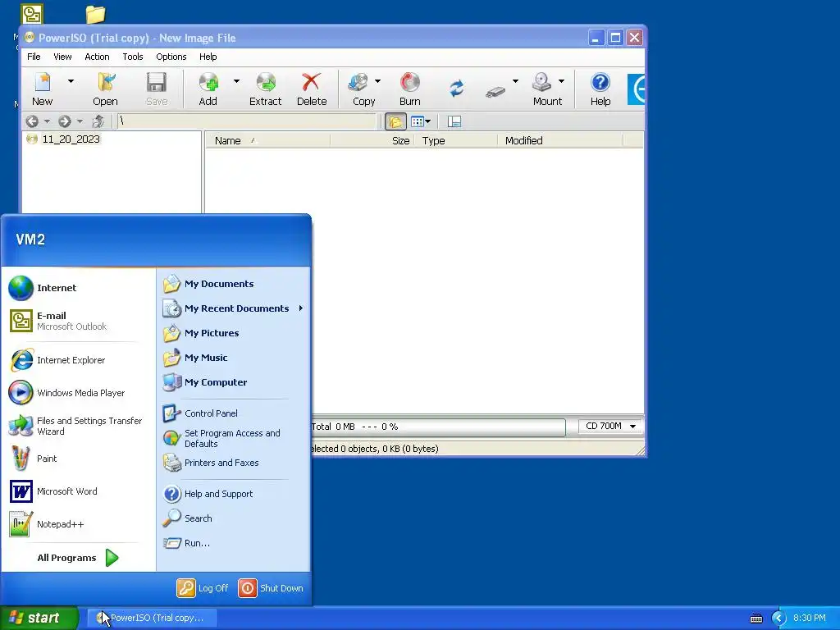Launch Internet Explorer from Start menu
Screen dimensions: 840x630
[78, 360]
